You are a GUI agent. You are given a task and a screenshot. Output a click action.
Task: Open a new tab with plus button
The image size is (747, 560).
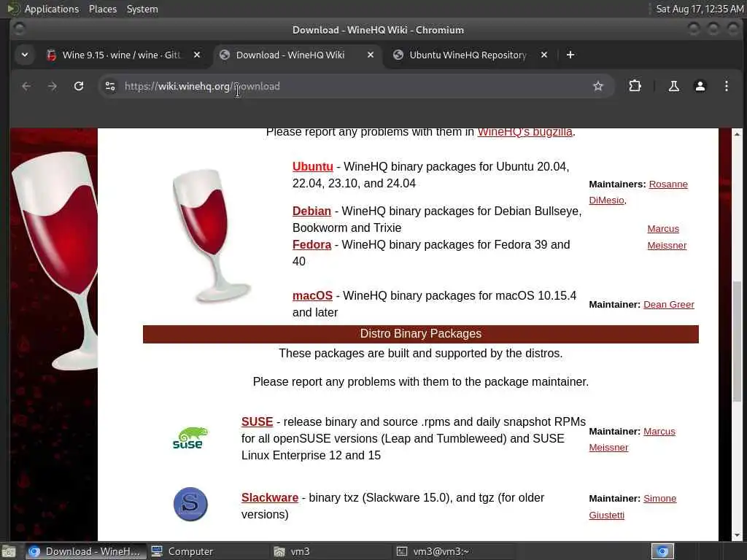point(570,55)
